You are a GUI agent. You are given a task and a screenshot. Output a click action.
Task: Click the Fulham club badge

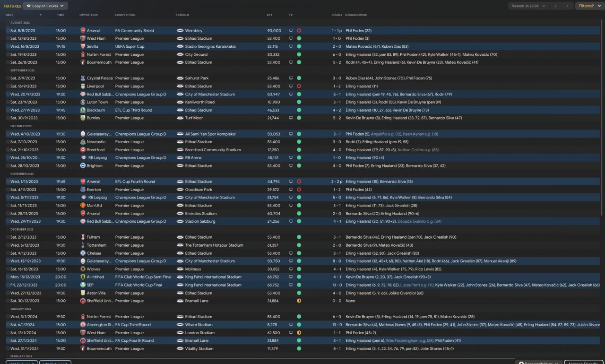[x=83, y=237]
